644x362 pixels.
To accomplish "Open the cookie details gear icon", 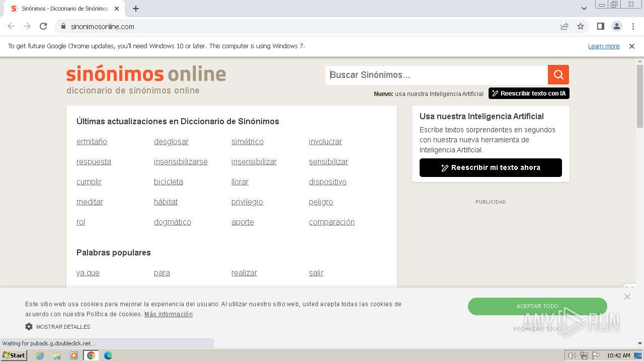I will point(29,327).
